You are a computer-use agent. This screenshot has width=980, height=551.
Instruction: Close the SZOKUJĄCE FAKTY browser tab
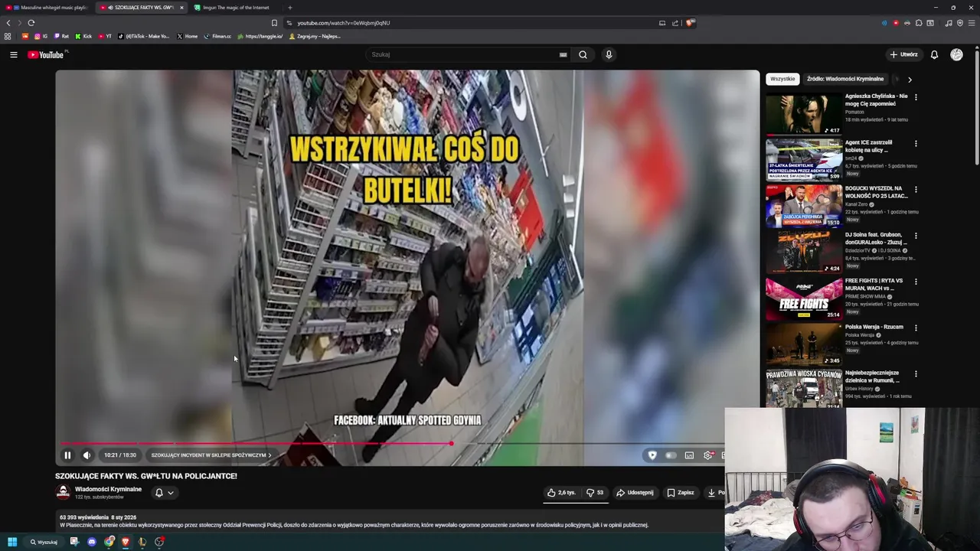(x=181, y=8)
